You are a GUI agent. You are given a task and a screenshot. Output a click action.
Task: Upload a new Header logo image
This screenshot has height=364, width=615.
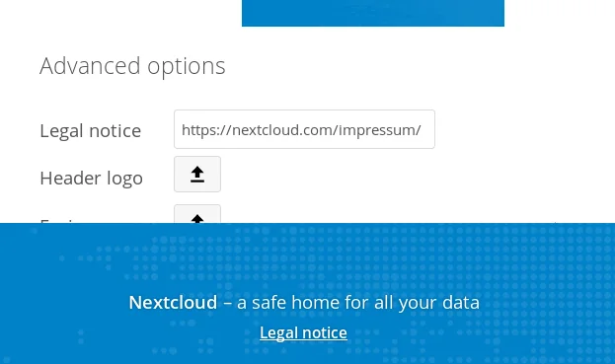197,175
